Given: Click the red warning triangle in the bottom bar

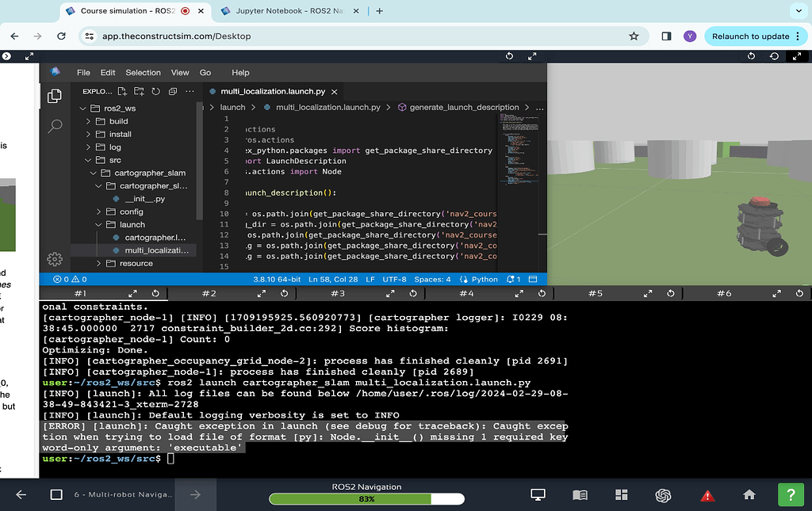Looking at the screenshot, I should click(707, 494).
